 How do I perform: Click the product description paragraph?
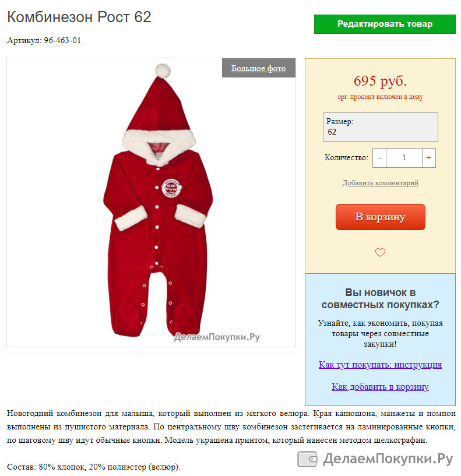click(231, 426)
